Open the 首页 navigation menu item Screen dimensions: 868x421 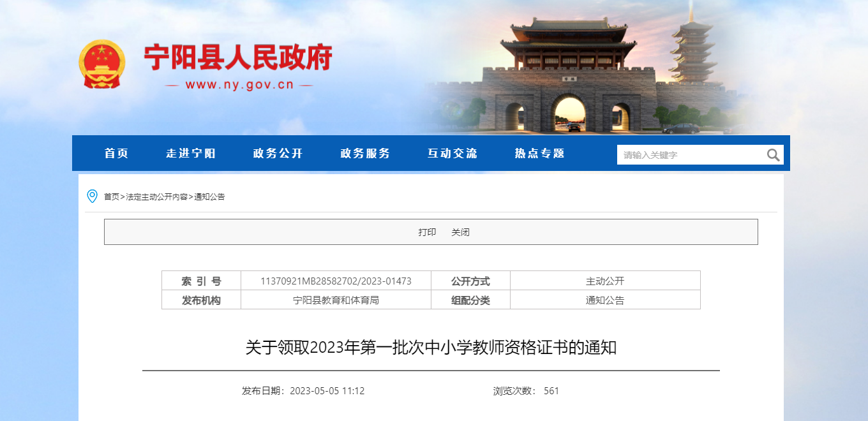(117, 153)
